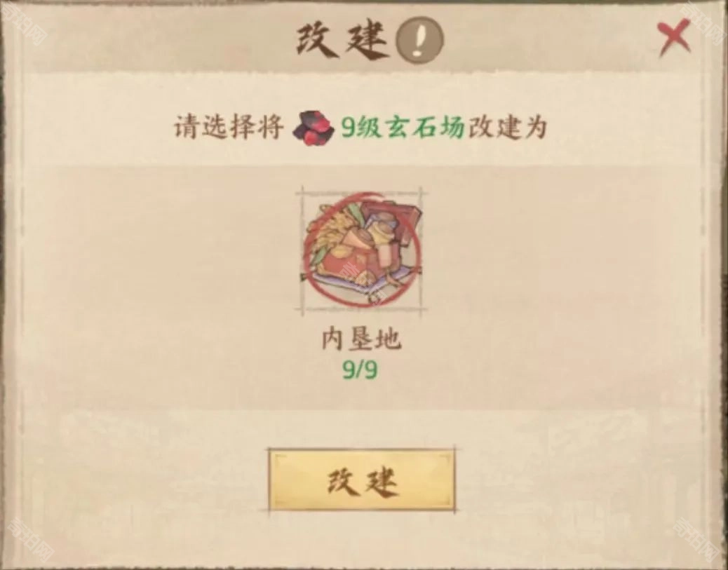Click the red gems on the ore icon
Screen dimensions: 728x570
coord(317,135)
